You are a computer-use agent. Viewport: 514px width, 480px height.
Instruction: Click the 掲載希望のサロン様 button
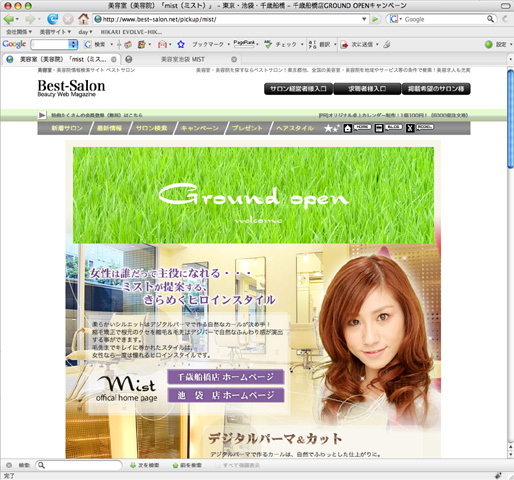click(436, 89)
